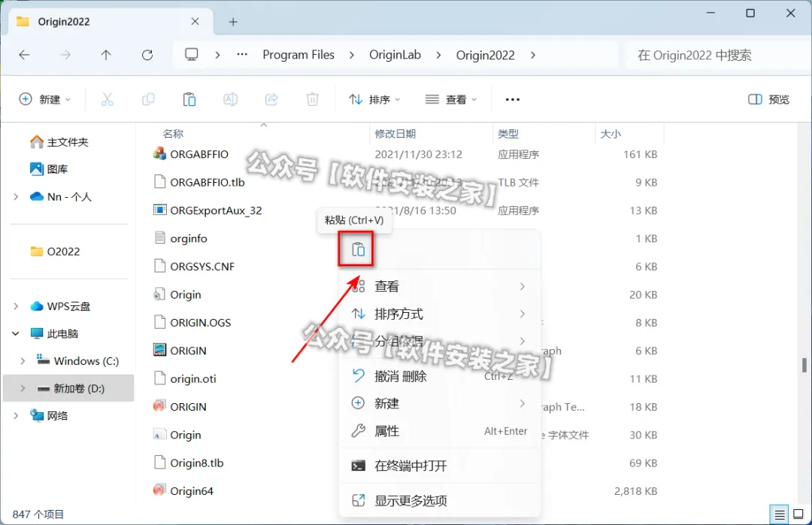Select 网络 in sidebar
The height and width of the screenshot is (525, 812).
point(49,416)
